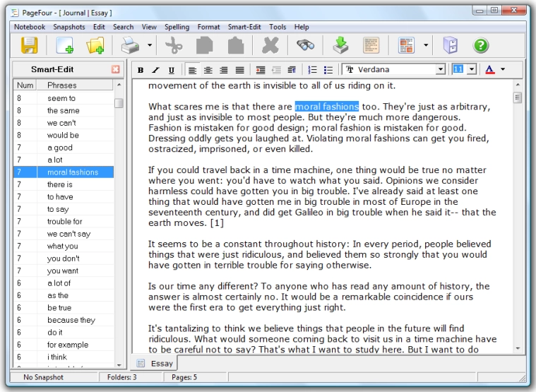Sort the list by the Phrases column header
Image resolution: width=536 pixels, height=392 pixels.
coord(75,85)
